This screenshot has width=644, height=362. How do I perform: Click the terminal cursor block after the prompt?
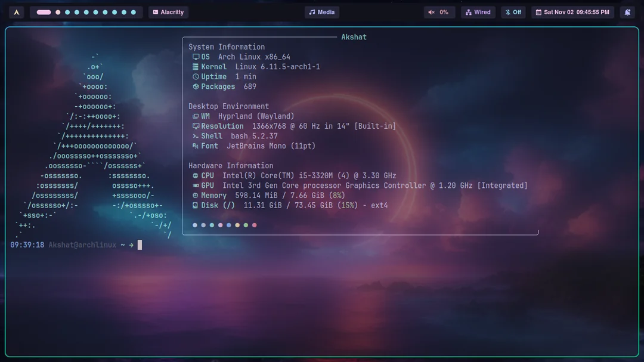coord(140,245)
